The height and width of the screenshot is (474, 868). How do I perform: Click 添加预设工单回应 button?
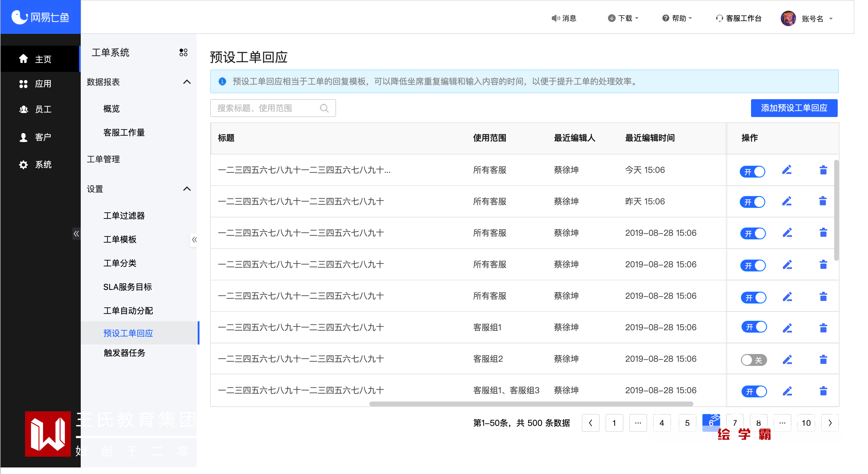(x=793, y=108)
